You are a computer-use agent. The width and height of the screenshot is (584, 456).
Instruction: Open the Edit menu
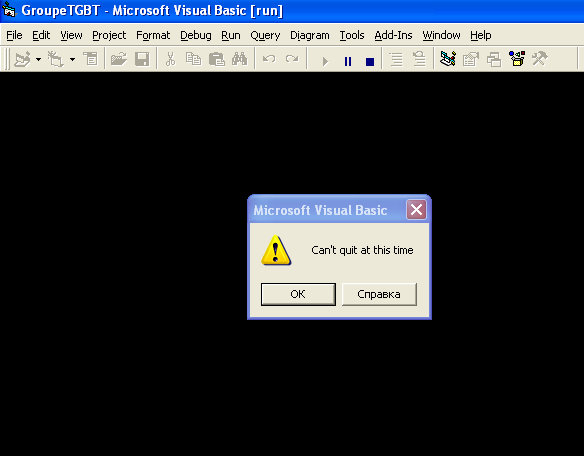tap(41, 35)
